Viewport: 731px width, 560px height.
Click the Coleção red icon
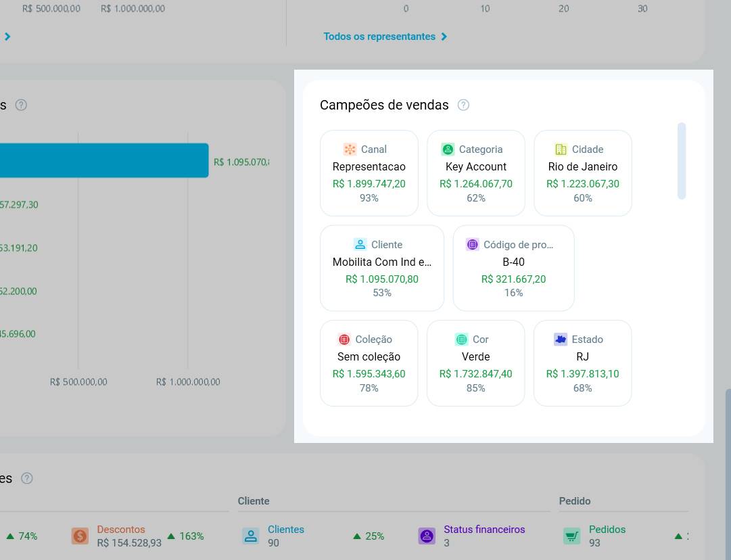point(344,339)
